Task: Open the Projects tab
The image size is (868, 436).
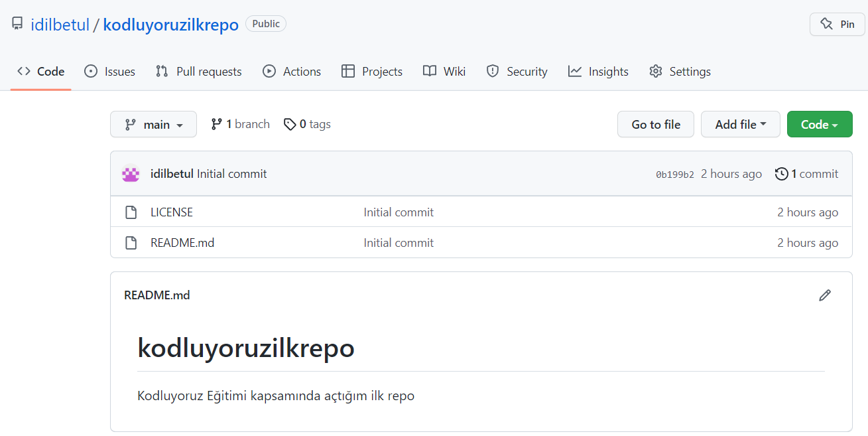Action: tap(372, 72)
